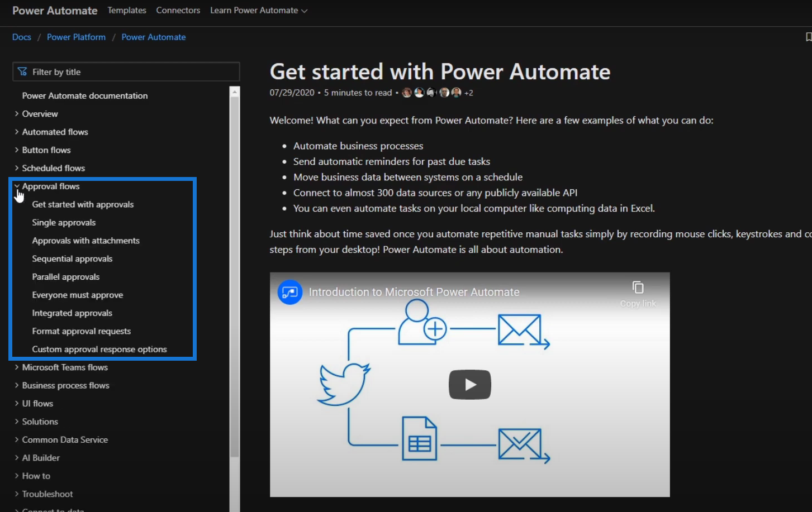Click the filter icon in title filter box
812x512 pixels.
(22, 71)
